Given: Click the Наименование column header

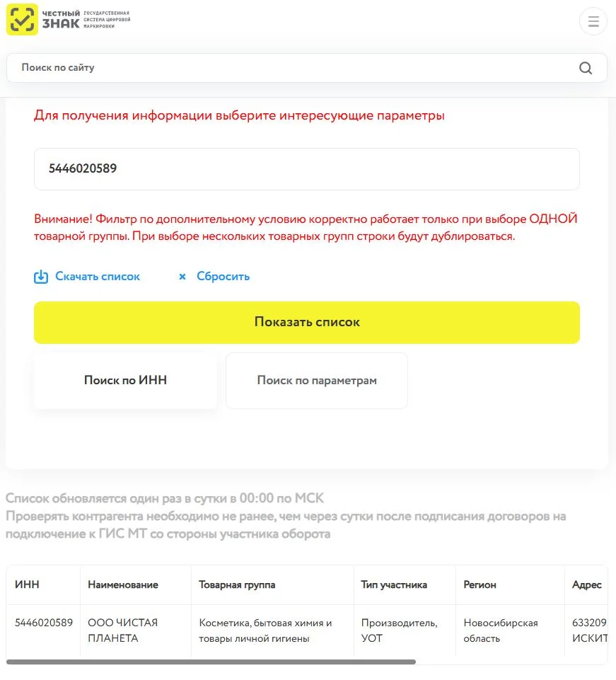Looking at the screenshot, I should point(123,584).
